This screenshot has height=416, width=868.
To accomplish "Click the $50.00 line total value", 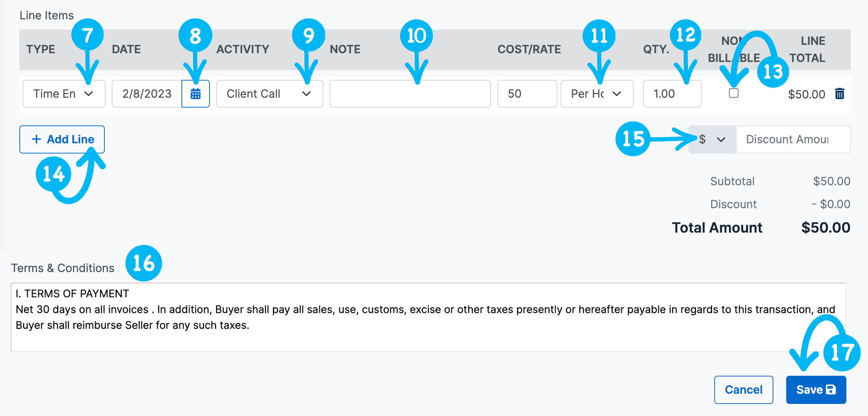I will pyautogui.click(x=806, y=94).
